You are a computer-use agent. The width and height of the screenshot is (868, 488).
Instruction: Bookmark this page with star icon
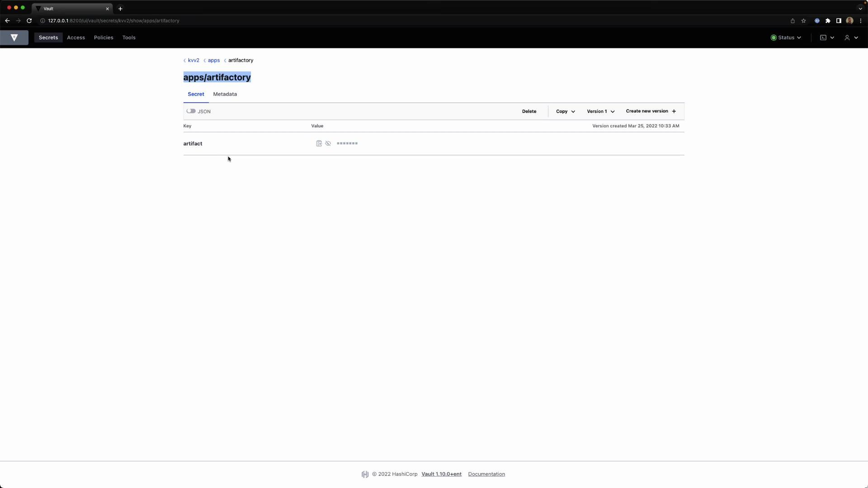tap(803, 21)
